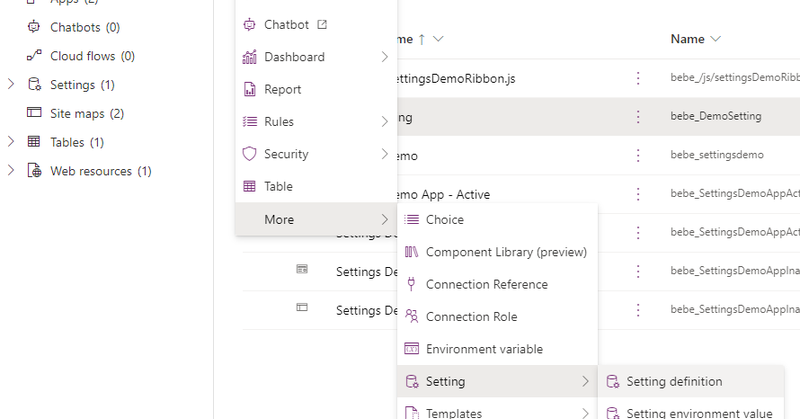
Task: Click settingsDemoRibbon.js display name
Action: coord(456,79)
